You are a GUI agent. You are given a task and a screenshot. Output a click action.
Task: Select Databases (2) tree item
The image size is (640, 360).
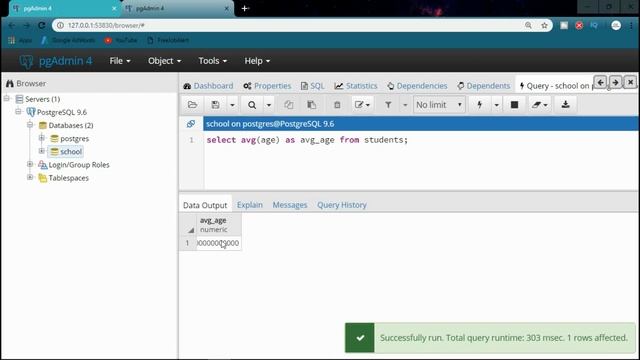coord(71,125)
